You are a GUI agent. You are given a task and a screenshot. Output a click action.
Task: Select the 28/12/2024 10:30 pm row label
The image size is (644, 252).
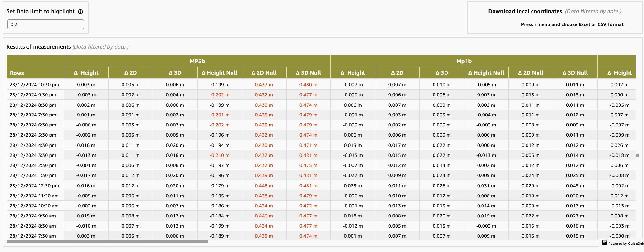[x=34, y=85]
